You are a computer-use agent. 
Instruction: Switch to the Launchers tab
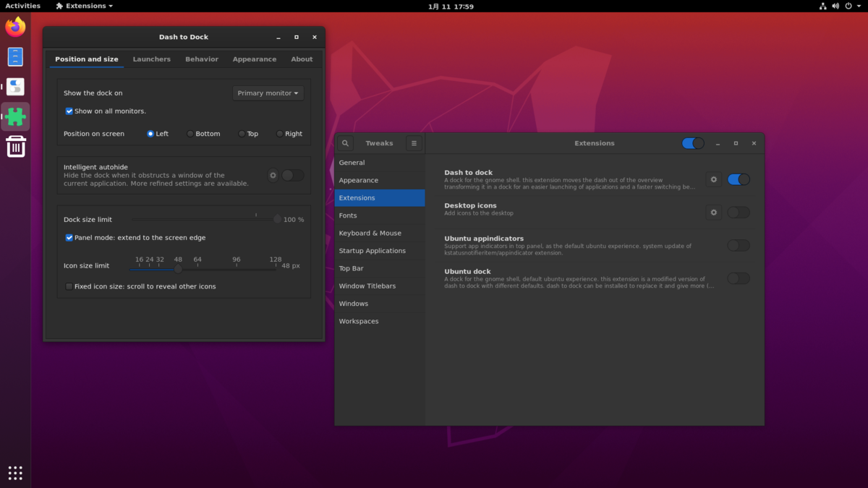(x=152, y=59)
